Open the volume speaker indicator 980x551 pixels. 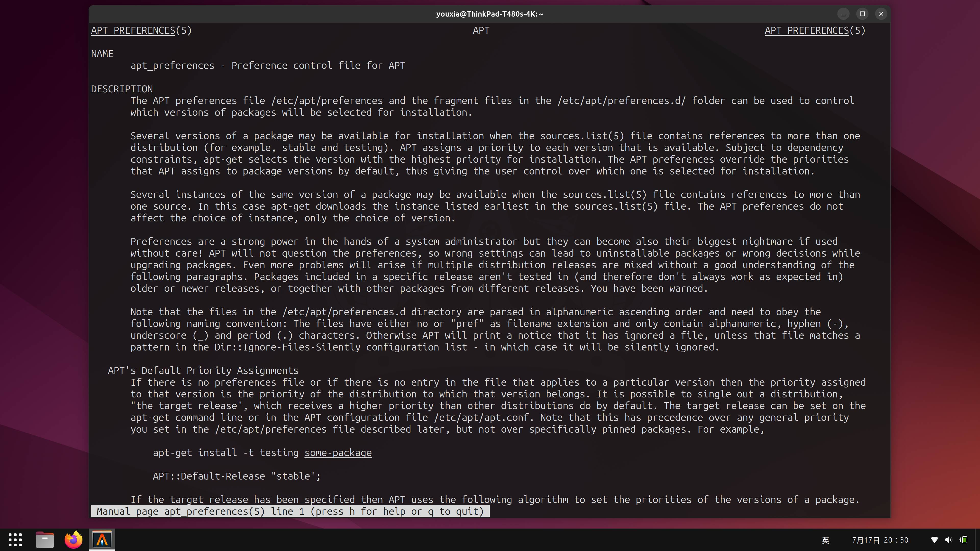949,540
